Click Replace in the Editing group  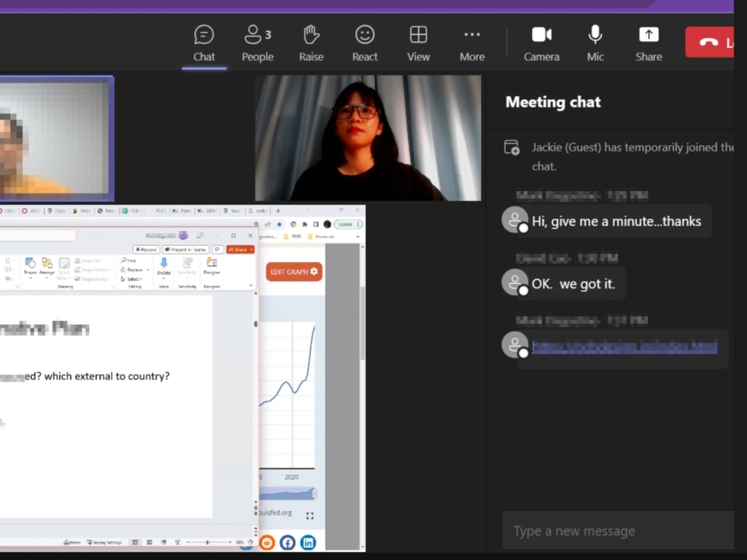point(132,270)
